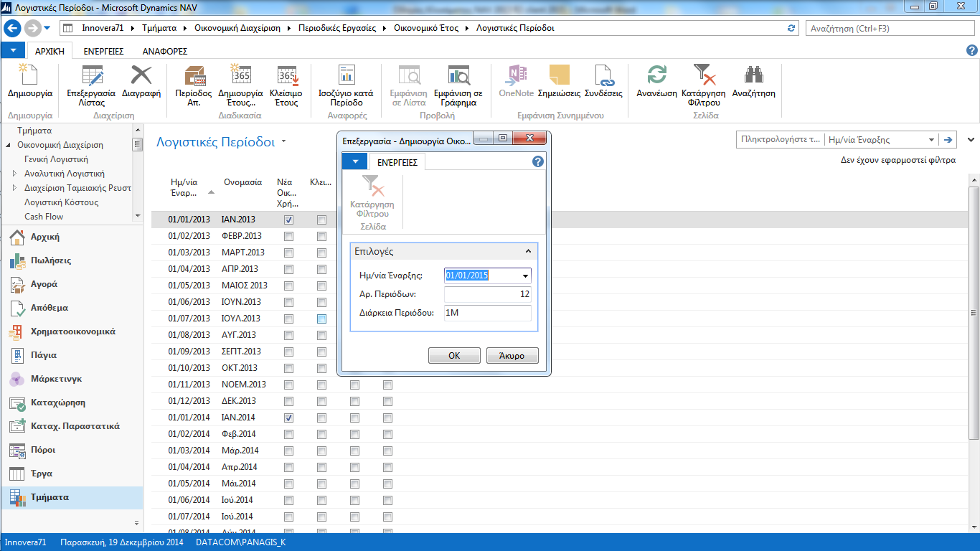Open Ημ/νία Έναρξης date dropdown in dialog
This screenshot has width=980, height=551.
coord(525,275)
